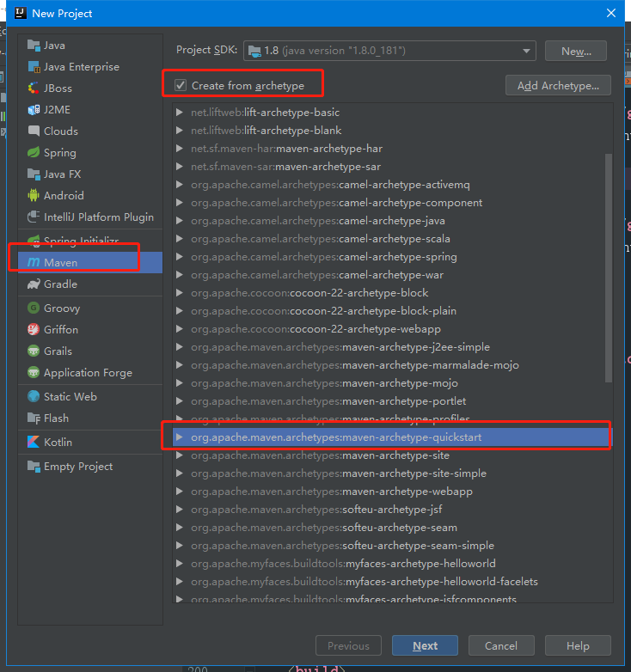Click the Griffon icon

click(x=34, y=329)
